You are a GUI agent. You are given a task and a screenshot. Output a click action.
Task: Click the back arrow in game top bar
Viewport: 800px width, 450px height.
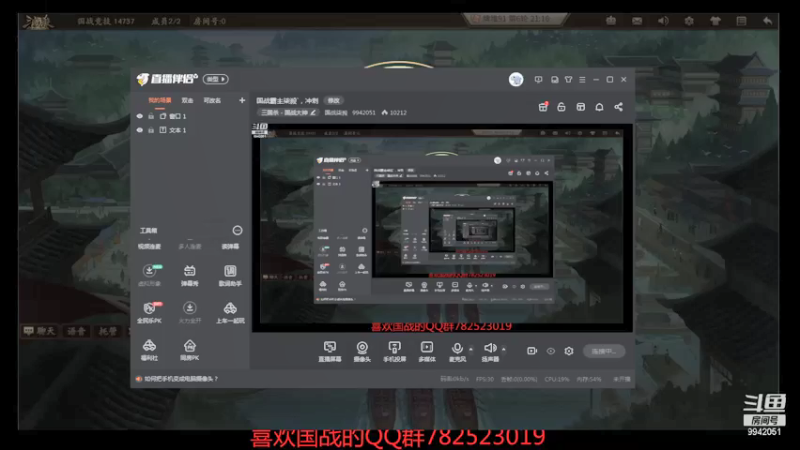[x=767, y=21]
